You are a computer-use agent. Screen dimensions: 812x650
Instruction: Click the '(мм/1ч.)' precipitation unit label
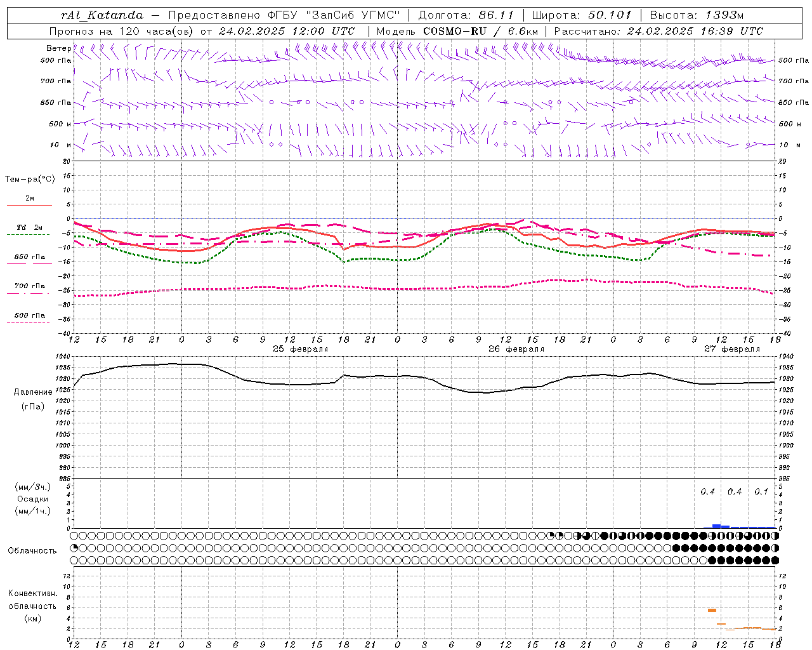[33, 511]
